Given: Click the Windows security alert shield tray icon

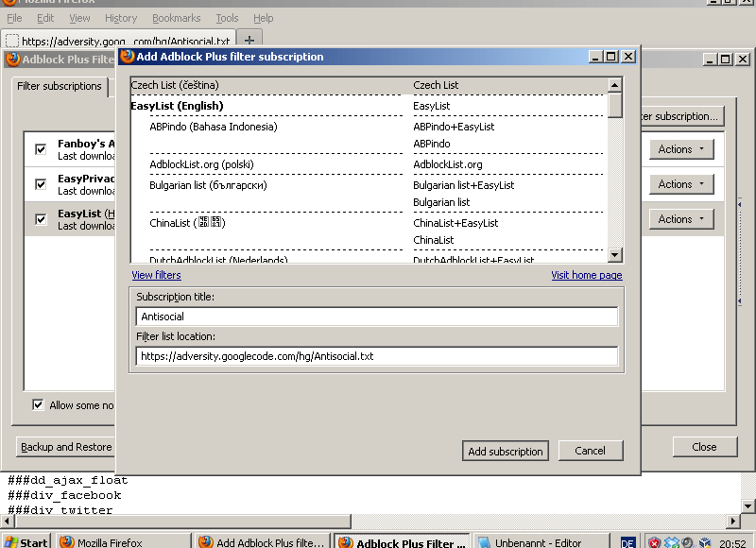Looking at the screenshot, I should (654, 542).
